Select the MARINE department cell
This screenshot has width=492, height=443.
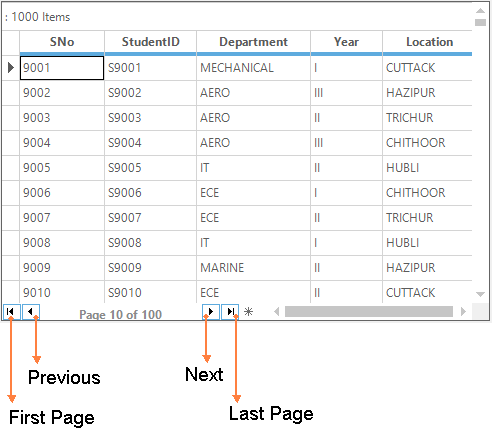click(x=253, y=268)
